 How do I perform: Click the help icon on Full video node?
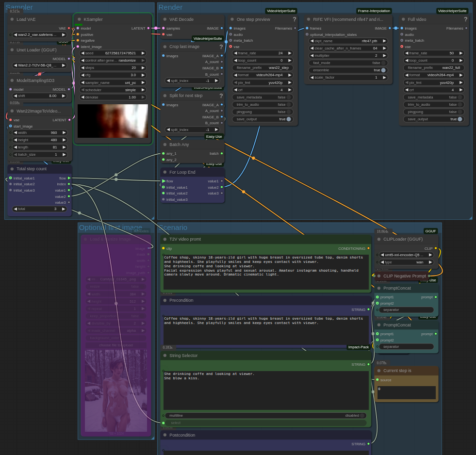click(465, 19)
